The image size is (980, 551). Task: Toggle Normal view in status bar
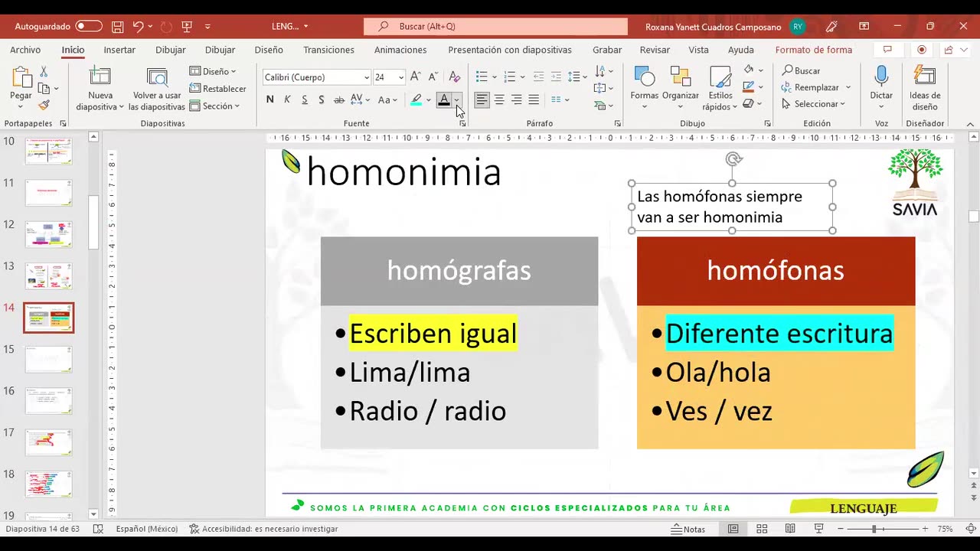click(733, 529)
